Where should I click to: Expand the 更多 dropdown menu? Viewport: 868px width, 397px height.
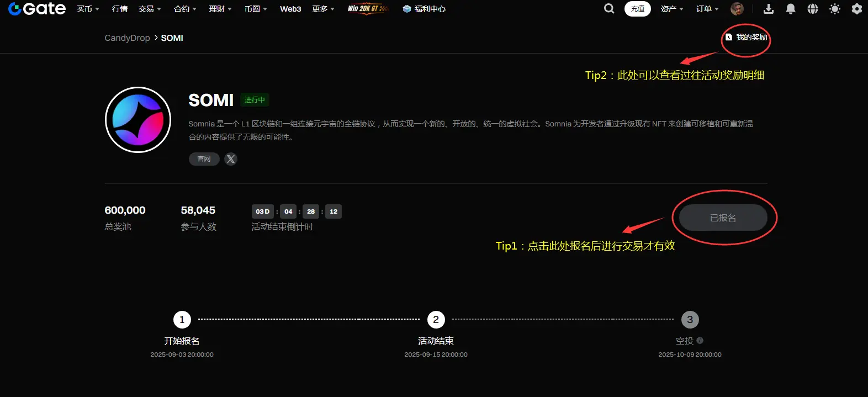(323, 9)
